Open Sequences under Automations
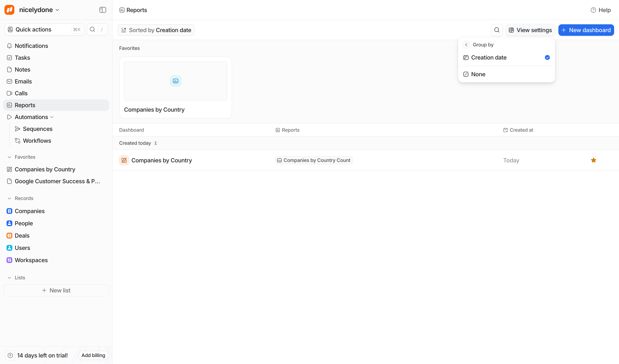The height and width of the screenshot is (364, 619). click(60, 129)
